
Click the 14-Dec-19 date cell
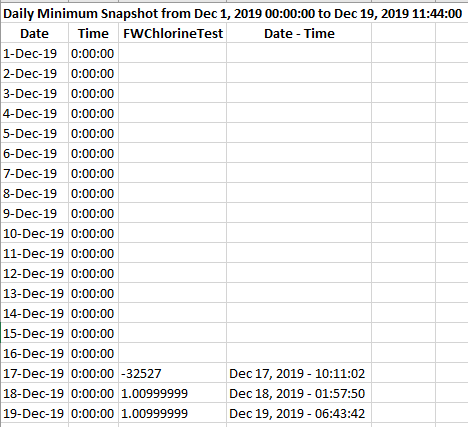35,313
